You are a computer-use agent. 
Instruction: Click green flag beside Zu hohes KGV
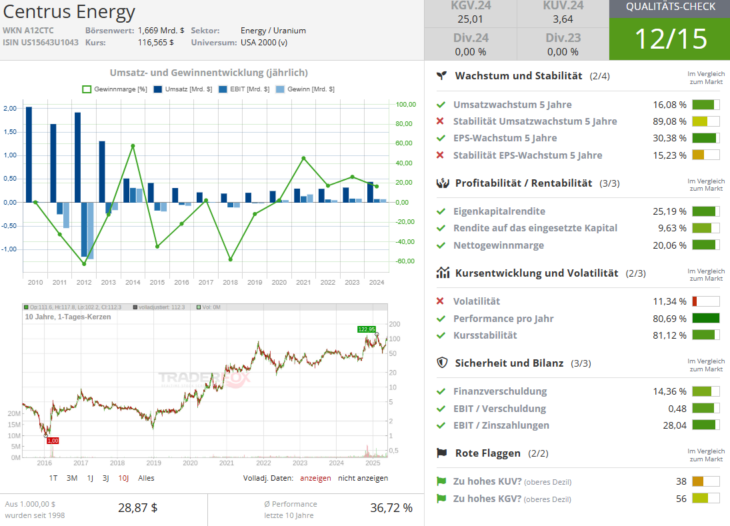pos(441,498)
